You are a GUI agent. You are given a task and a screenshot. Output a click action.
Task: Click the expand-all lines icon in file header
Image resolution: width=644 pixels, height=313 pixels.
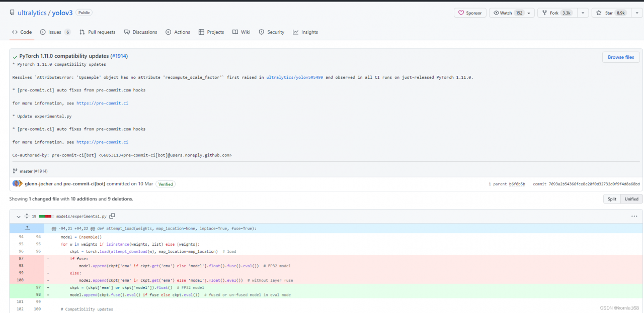click(27, 216)
